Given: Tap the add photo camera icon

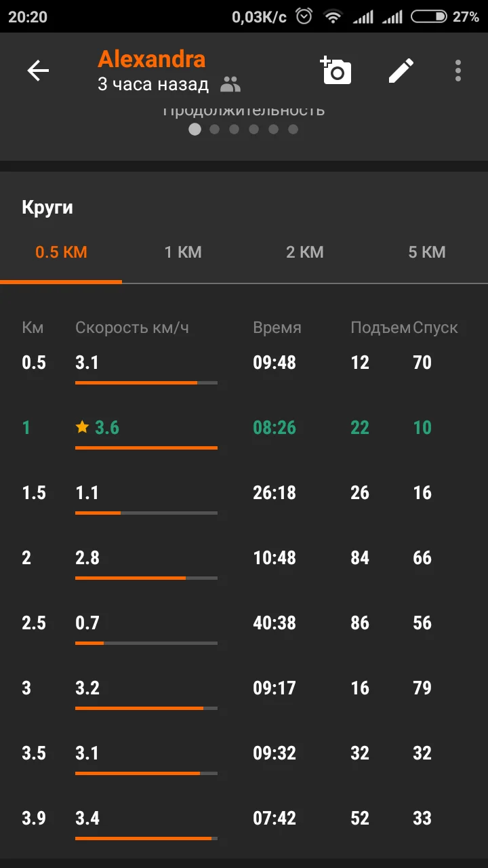Looking at the screenshot, I should click(336, 71).
